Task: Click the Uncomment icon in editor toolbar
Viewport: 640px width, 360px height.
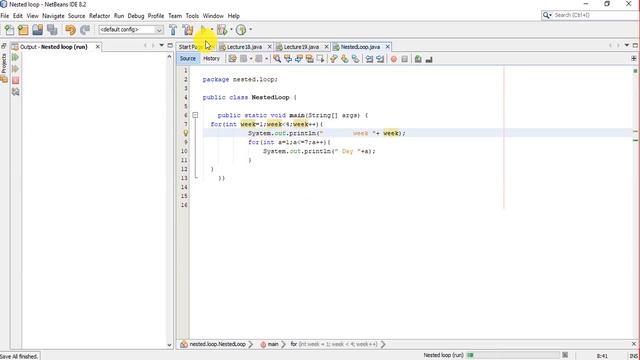Action: coord(429,60)
